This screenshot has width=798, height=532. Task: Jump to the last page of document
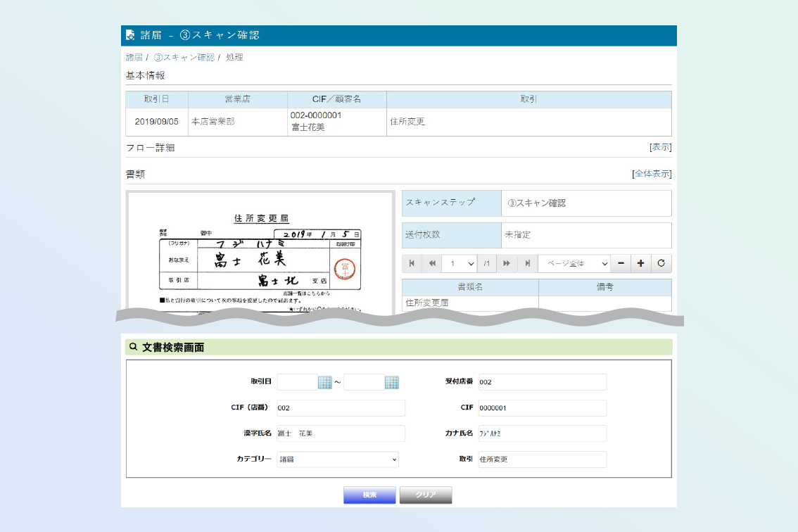527,264
